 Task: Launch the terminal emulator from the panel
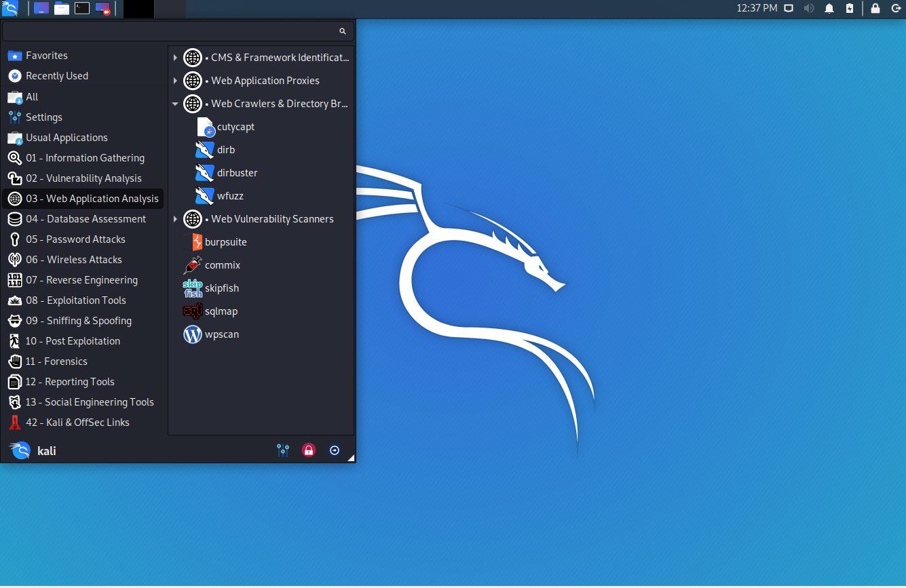coord(82,8)
